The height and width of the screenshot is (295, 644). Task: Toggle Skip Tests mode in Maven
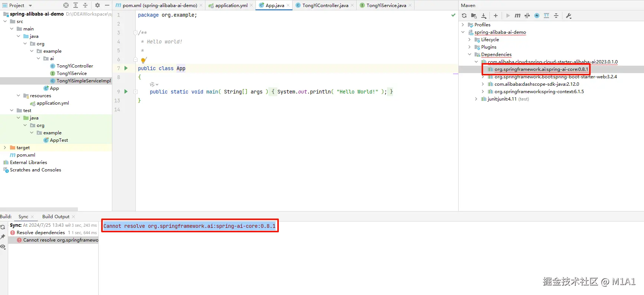537,16
